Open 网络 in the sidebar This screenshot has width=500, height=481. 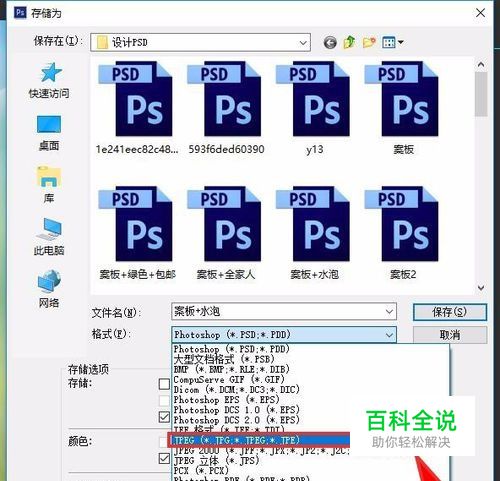(49, 289)
